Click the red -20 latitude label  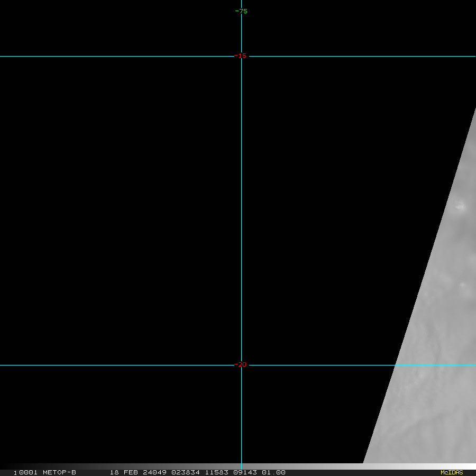241,364
